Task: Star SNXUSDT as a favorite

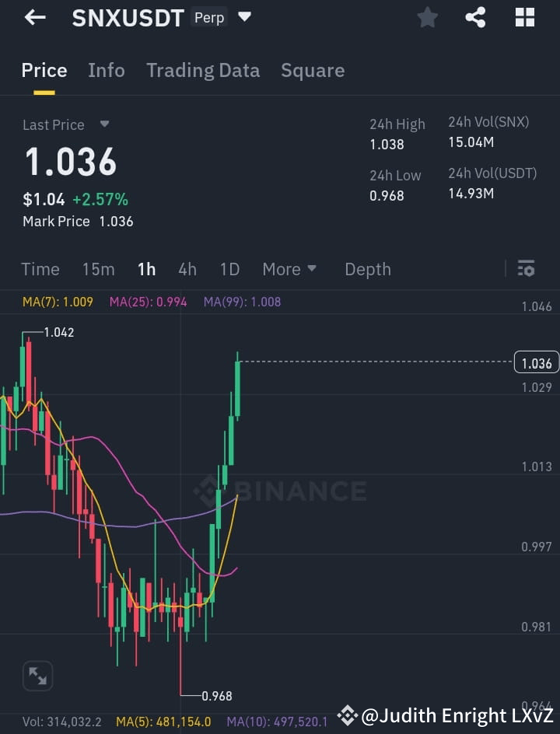Action: point(427,17)
